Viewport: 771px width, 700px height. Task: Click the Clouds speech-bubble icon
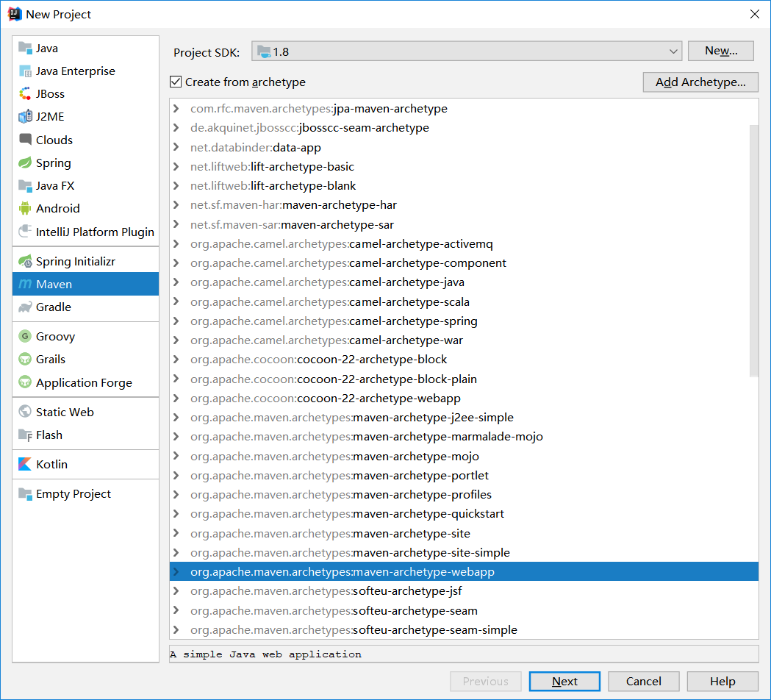(25, 140)
